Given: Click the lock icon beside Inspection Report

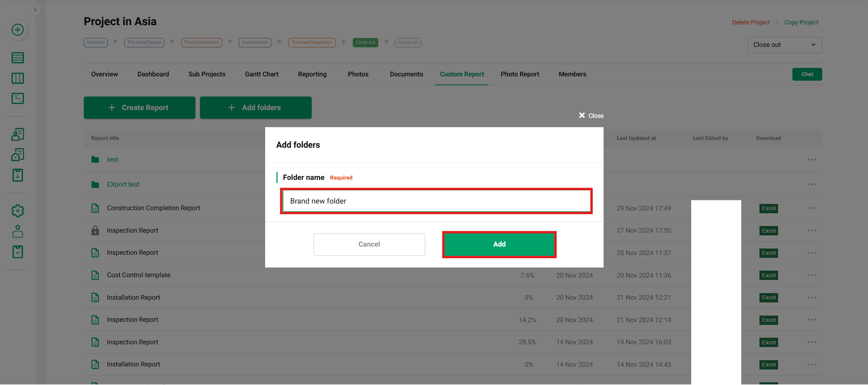Looking at the screenshot, I should point(95,230).
